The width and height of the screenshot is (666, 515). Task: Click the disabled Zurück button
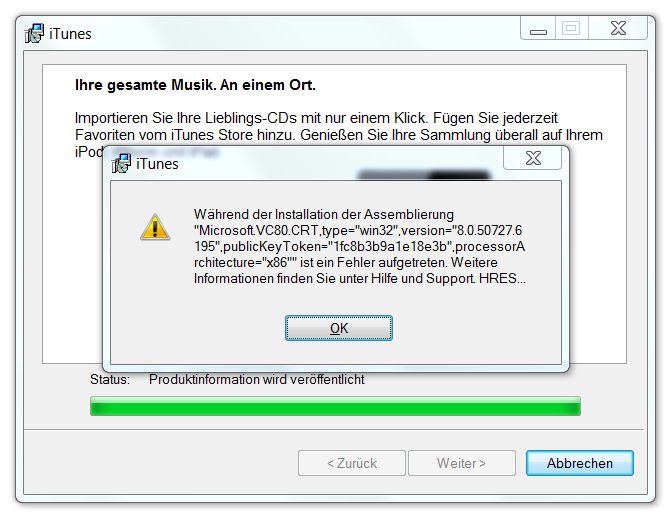click(352, 463)
